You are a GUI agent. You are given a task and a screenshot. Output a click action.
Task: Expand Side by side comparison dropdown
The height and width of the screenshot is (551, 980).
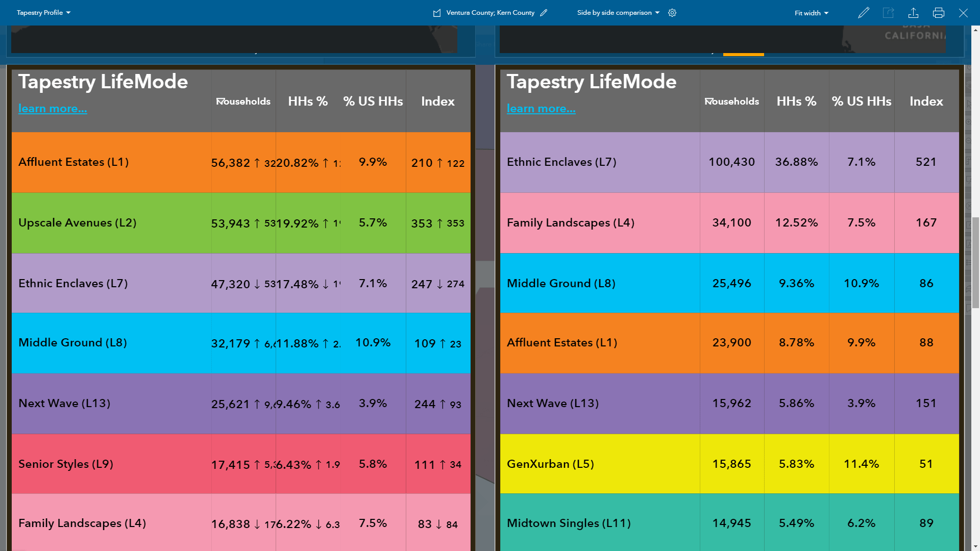pos(618,13)
